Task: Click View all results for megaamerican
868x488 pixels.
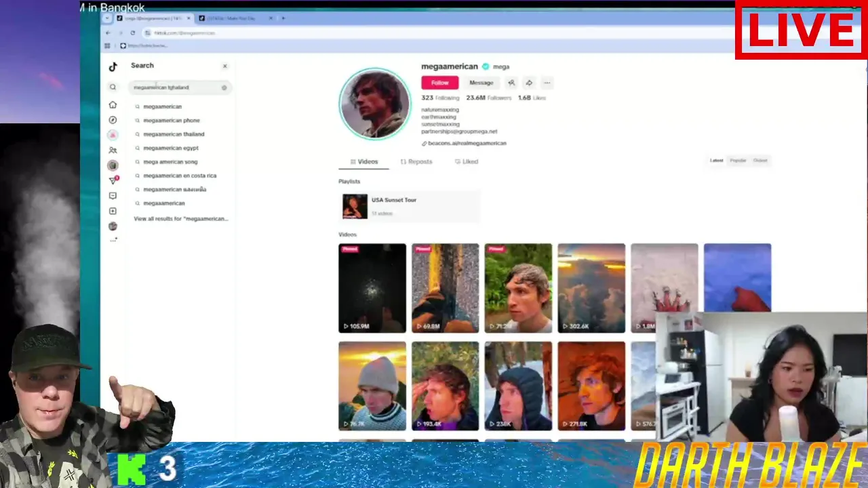Action: (x=181, y=219)
